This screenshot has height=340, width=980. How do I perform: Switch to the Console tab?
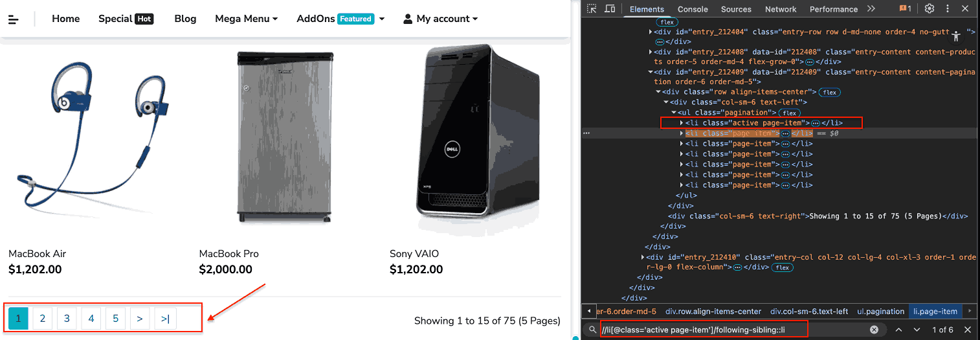click(x=693, y=9)
